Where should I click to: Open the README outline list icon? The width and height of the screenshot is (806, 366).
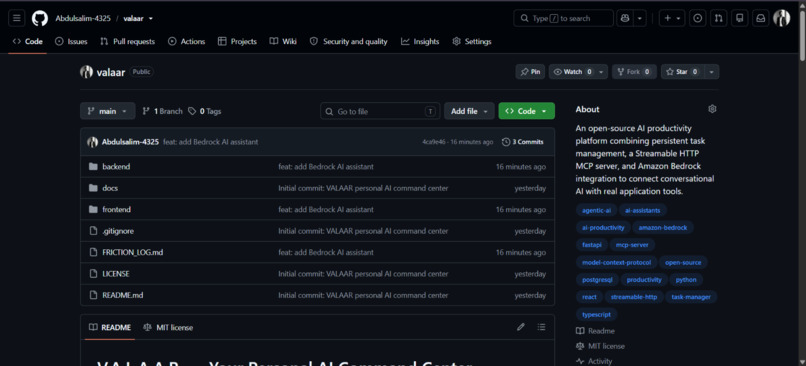tap(541, 327)
